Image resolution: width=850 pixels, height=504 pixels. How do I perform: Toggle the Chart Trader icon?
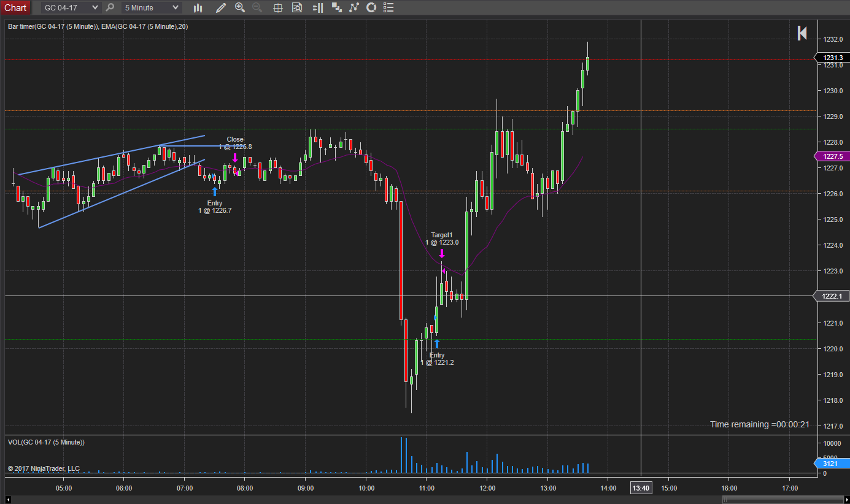pyautogui.click(x=317, y=7)
